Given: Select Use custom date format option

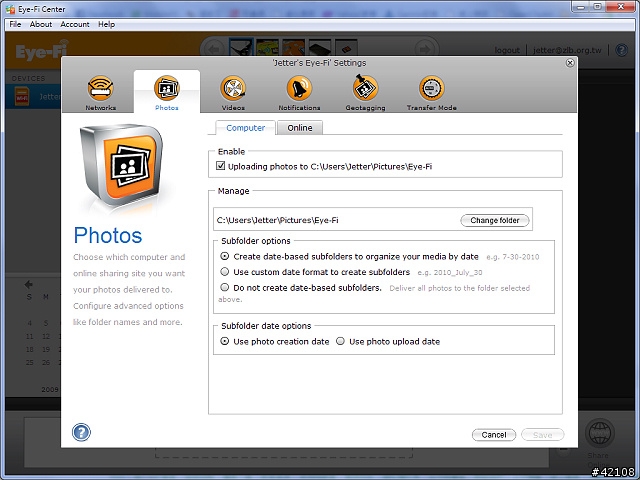Looking at the screenshot, I should [224, 271].
